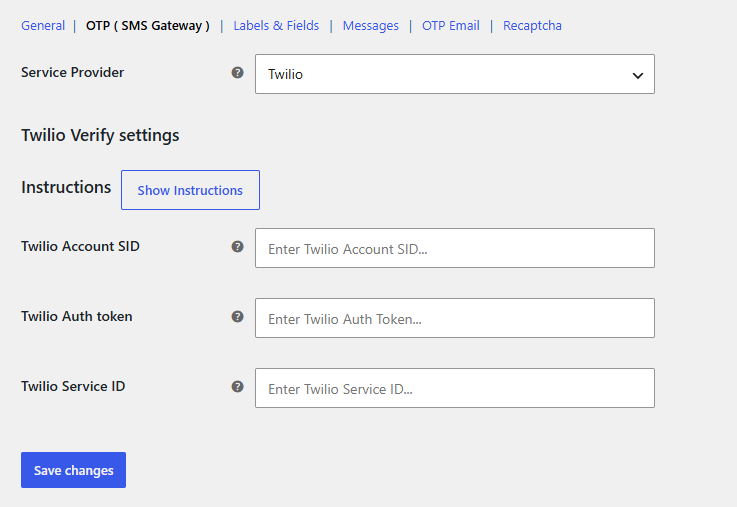Show help for Twilio Account SID

tap(237, 247)
